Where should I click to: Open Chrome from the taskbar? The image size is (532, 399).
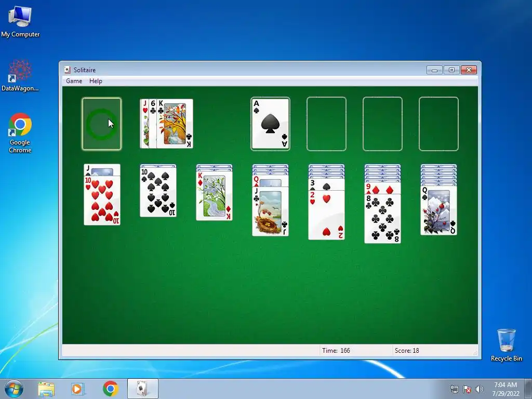coord(111,389)
